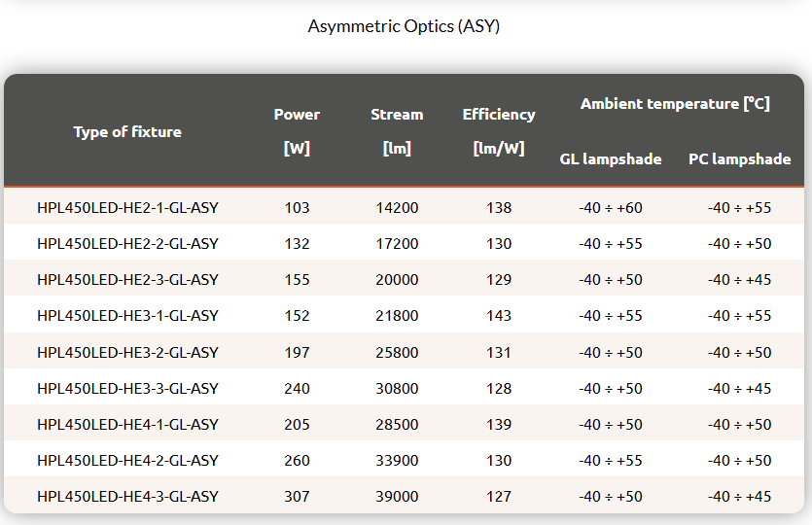
Task: Select the HPL450LED-HE4-1-GL-ASY cell
Action: [x=127, y=424]
